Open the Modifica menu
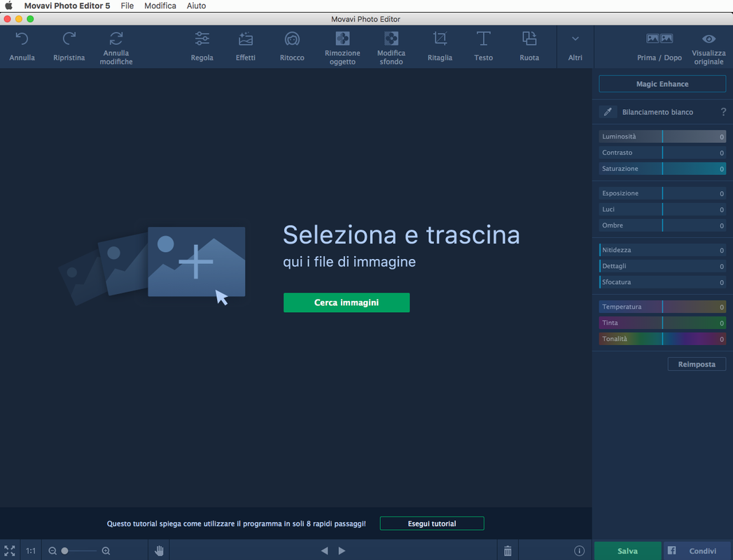This screenshot has height=560, width=733. pos(160,6)
